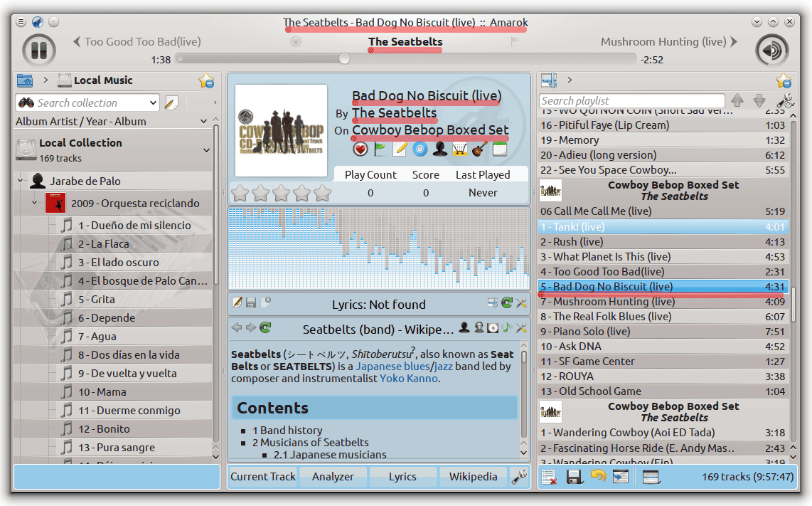Save lyrics with the floppy icon
Image resolution: width=812 pixels, height=506 pixels.
[251, 302]
